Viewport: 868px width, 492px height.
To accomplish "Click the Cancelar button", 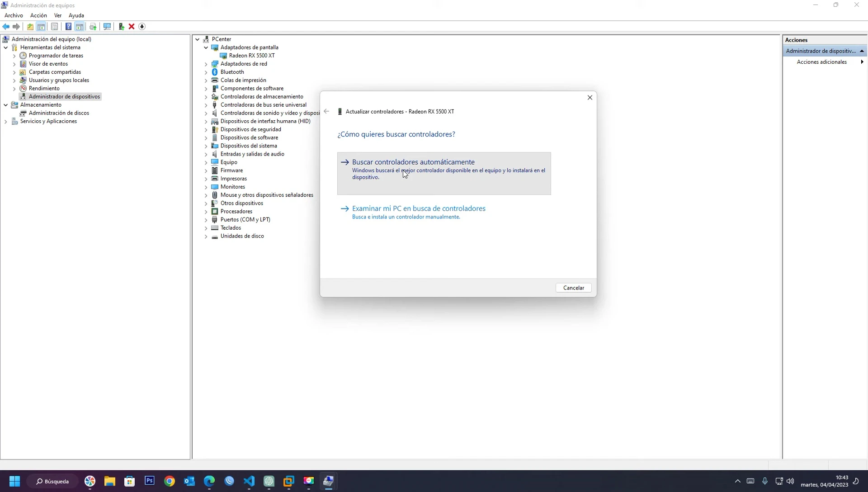I will [573, 288].
